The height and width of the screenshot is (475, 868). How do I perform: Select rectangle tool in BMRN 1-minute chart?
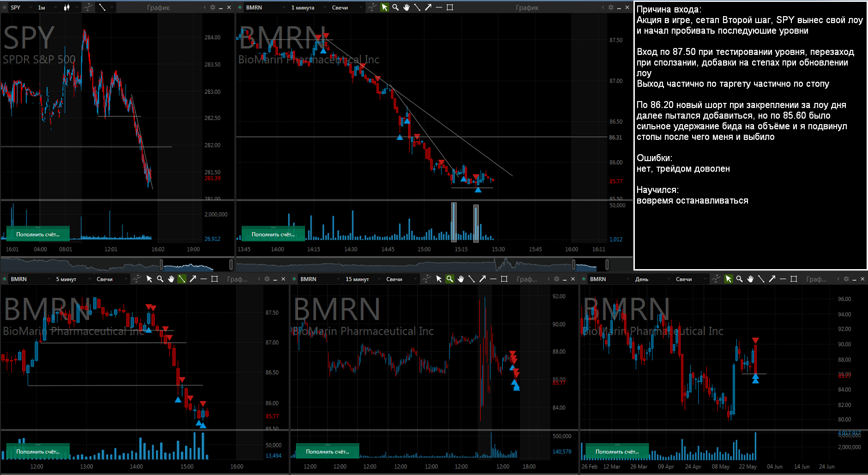pyautogui.click(x=450, y=7)
